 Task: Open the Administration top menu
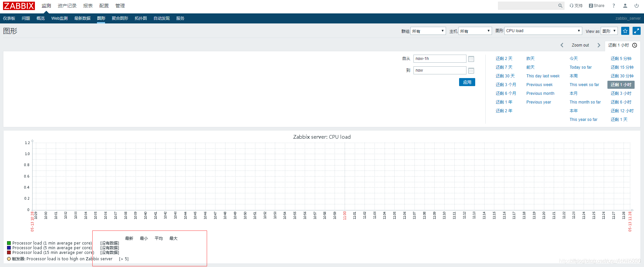(120, 6)
